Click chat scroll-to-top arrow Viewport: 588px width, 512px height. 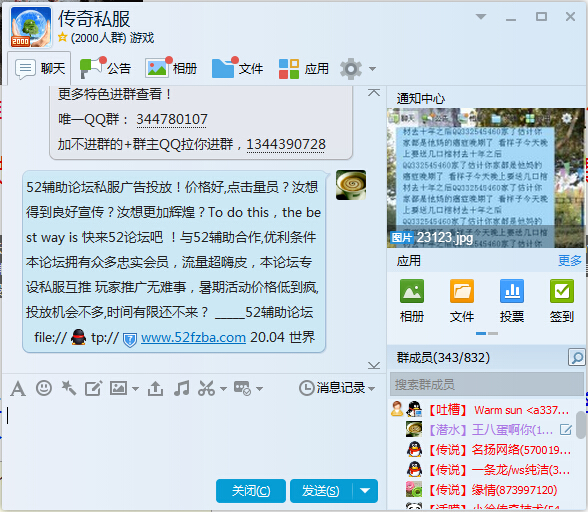[x=374, y=93]
